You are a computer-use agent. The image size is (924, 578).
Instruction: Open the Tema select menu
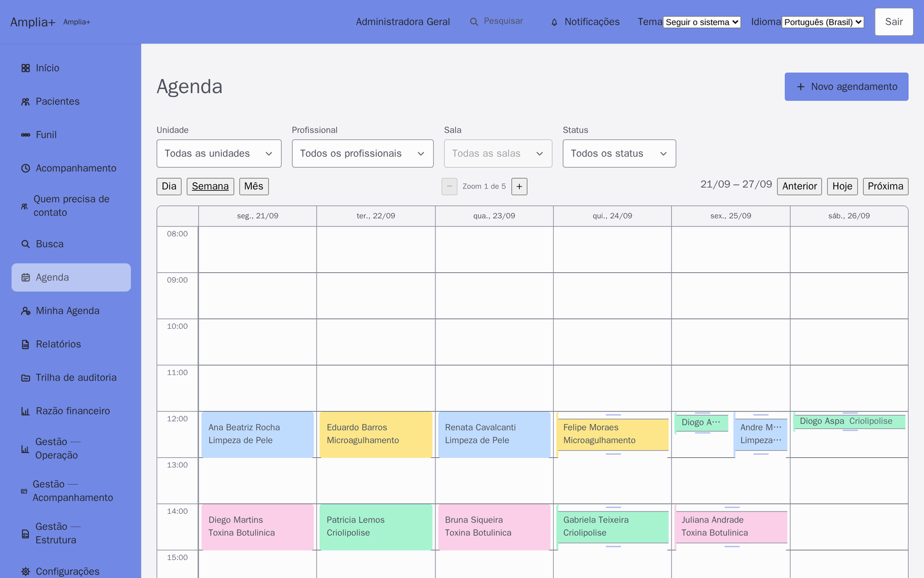(x=702, y=22)
